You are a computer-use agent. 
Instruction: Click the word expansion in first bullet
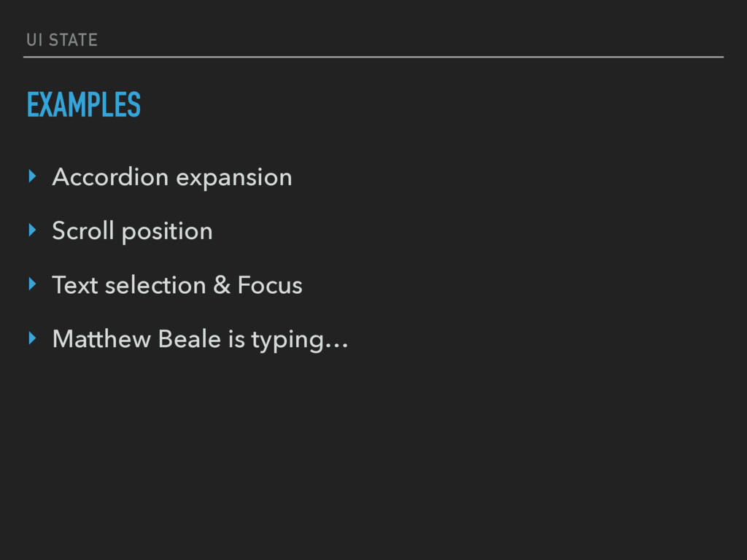coord(234,179)
